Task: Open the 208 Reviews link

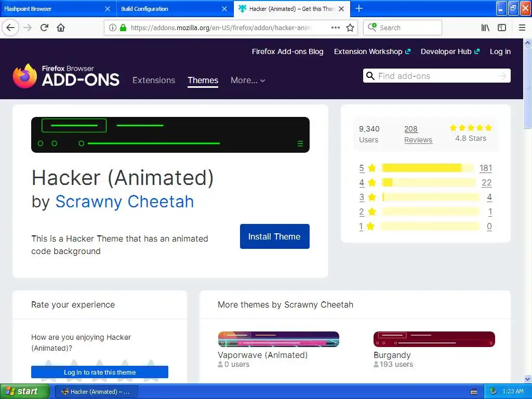Action: pos(418,135)
